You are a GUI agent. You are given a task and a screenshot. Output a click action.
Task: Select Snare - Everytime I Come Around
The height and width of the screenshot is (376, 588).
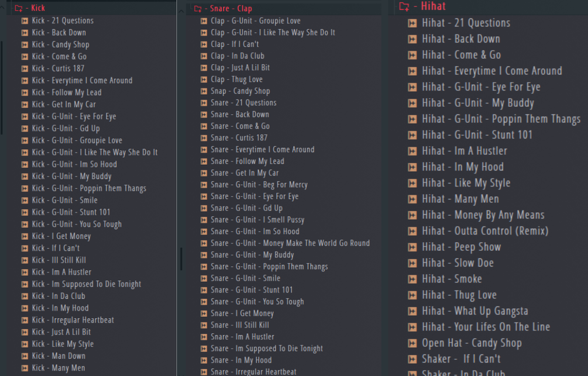point(263,150)
